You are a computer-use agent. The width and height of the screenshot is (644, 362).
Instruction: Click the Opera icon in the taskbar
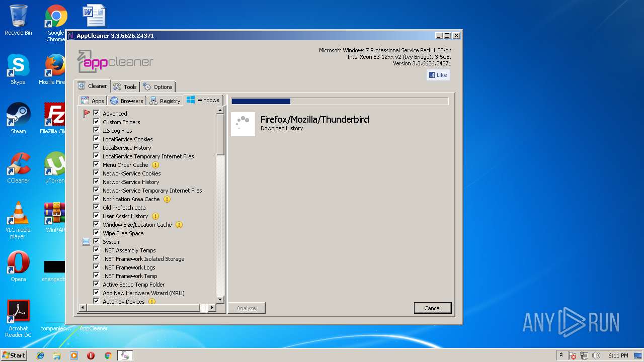(x=91, y=355)
